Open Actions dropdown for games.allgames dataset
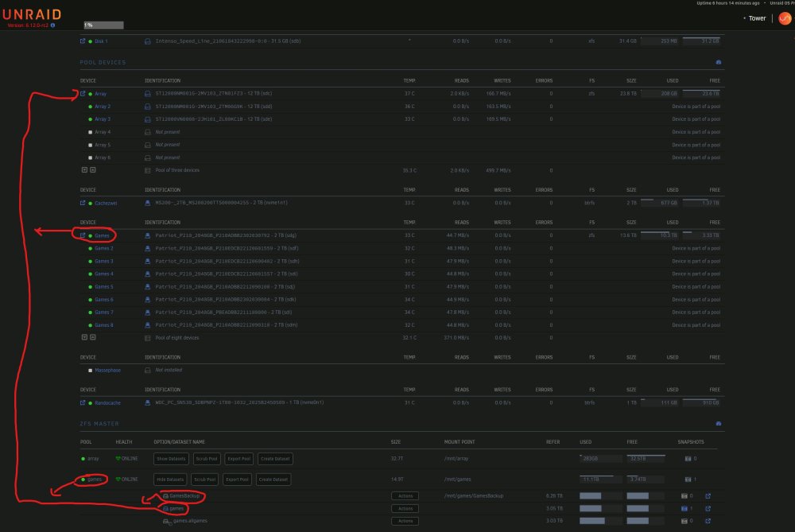Viewport: 795px width, 532px height. (x=405, y=521)
